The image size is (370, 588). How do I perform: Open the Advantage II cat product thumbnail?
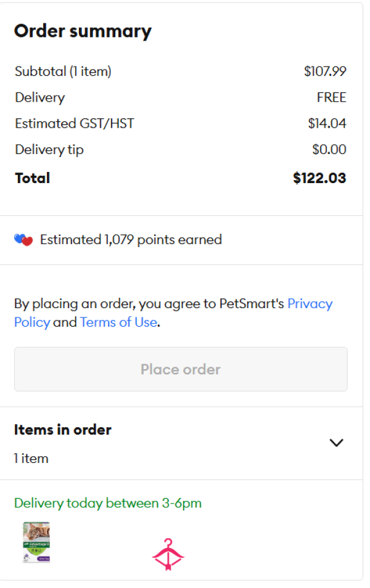36,542
